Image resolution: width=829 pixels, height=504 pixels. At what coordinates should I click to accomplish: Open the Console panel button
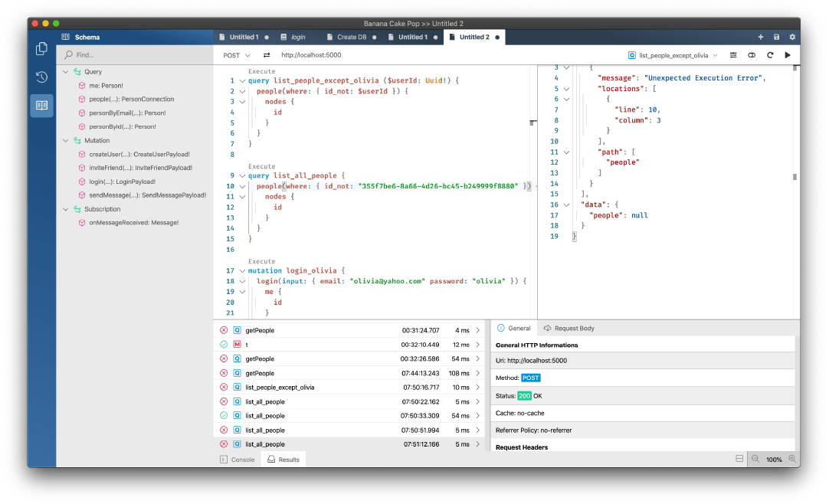pos(237,459)
